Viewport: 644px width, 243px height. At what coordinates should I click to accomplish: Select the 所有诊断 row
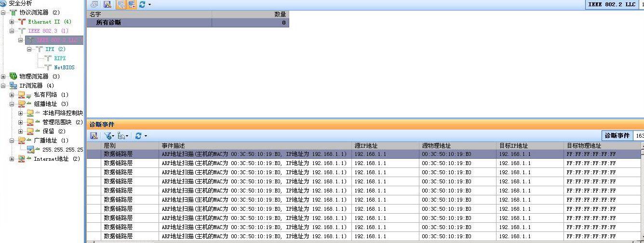(188, 23)
